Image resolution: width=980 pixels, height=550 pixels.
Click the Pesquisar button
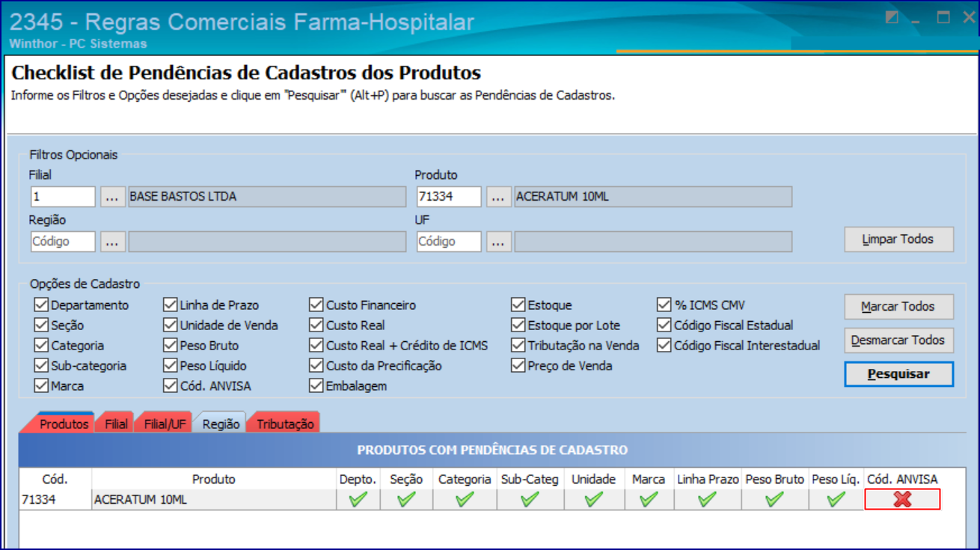pos(898,374)
